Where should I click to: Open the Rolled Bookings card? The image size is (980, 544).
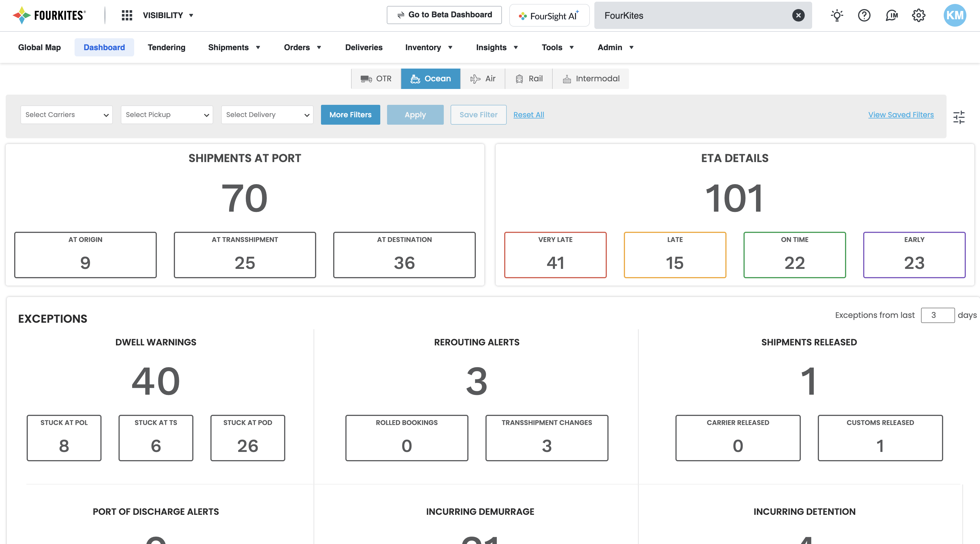click(407, 438)
